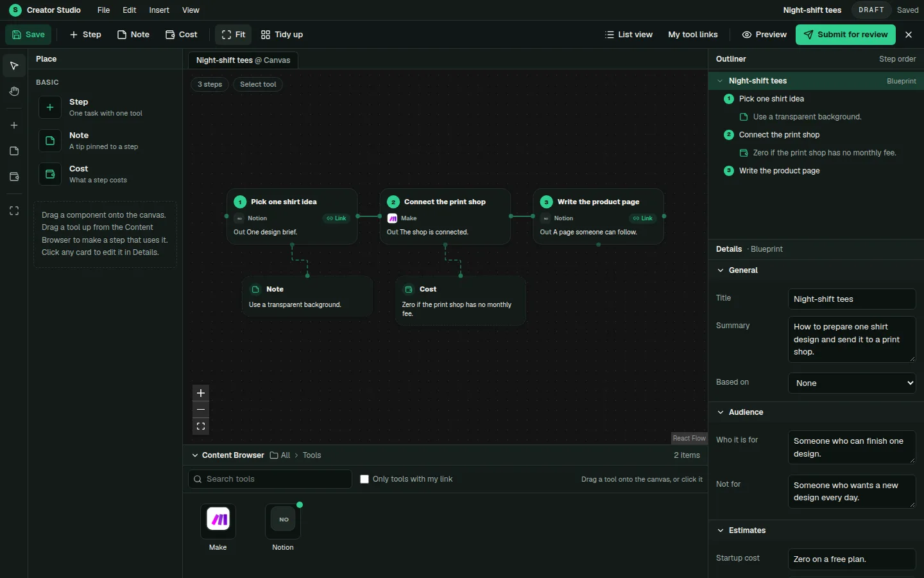Select the pointer tool in left rail
The image size is (924, 578).
(14, 66)
